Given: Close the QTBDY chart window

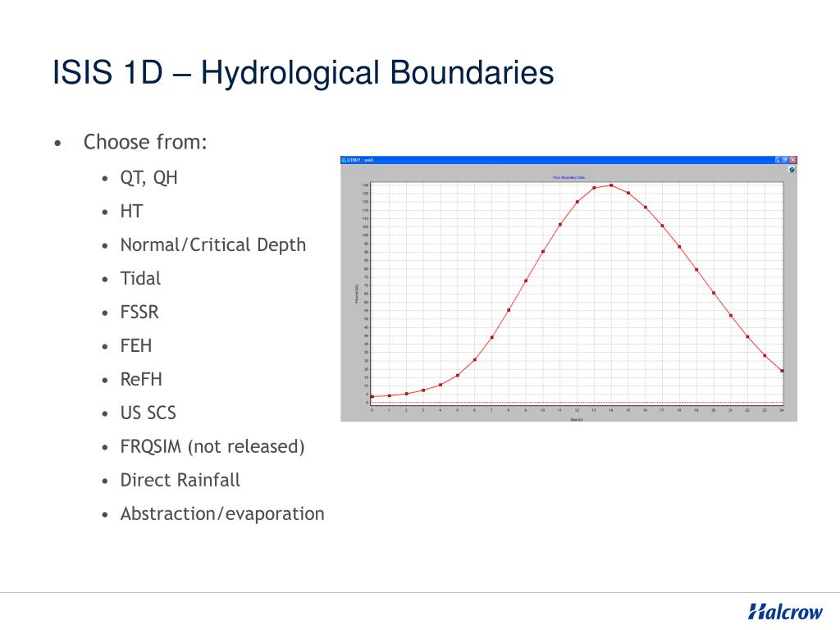Looking at the screenshot, I should point(793,160).
